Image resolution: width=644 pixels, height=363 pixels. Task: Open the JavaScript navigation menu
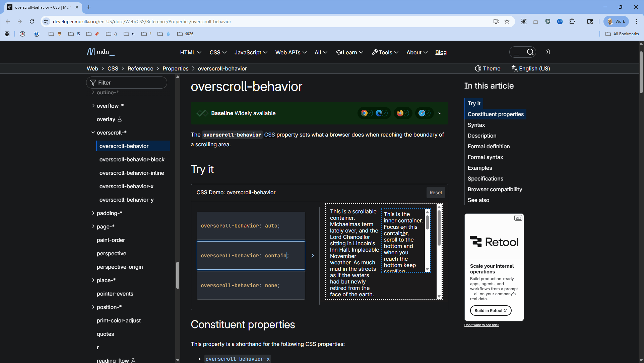coord(251,52)
